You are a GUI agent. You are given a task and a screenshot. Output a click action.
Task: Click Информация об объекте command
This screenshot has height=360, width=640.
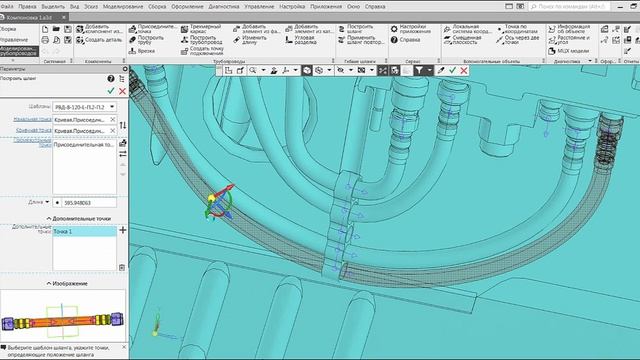(x=569, y=29)
